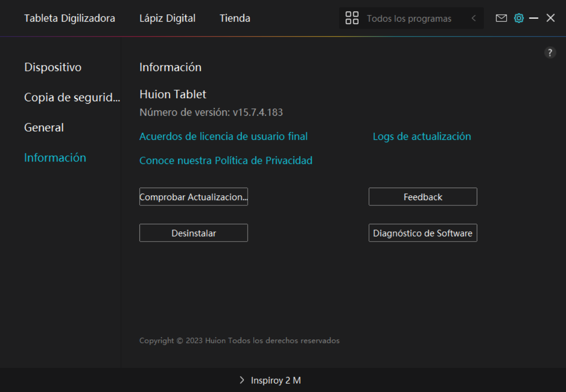
Task: Close the Huion Tablet application
Action: (x=551, y=18)
